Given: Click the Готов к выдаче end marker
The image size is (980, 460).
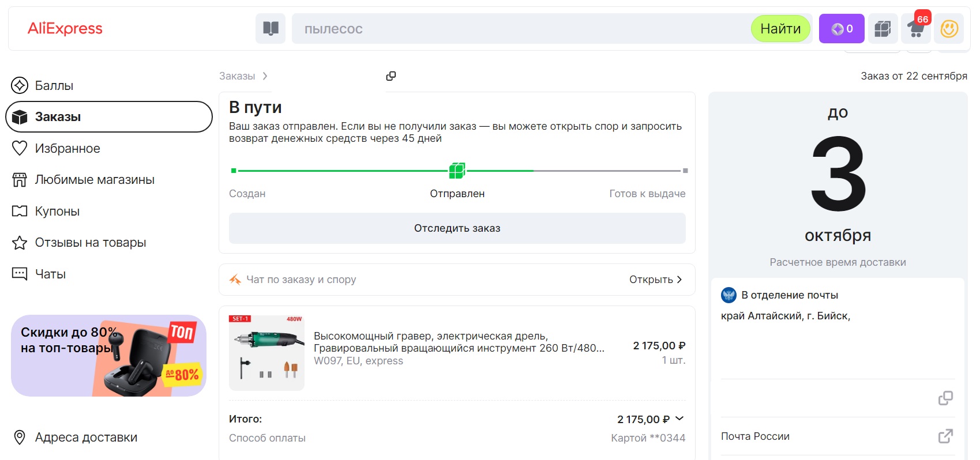Looking at the screenshot, I should pyautogui.click(x=685, y=171).
